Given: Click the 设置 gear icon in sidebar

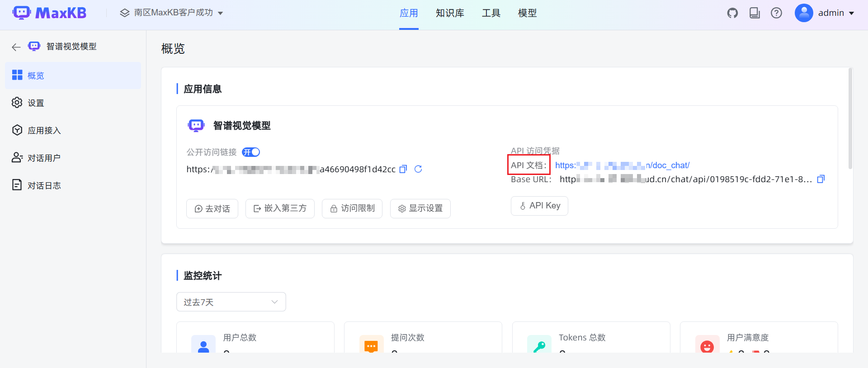Looking at the screenshot, I should pos(17,103).
